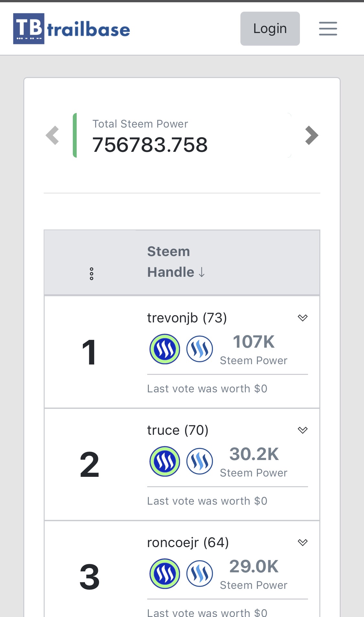The height and width of the screenshot is (617, 364).
Task: Open trevonjb (73) profile link
Action: point(187,318)
